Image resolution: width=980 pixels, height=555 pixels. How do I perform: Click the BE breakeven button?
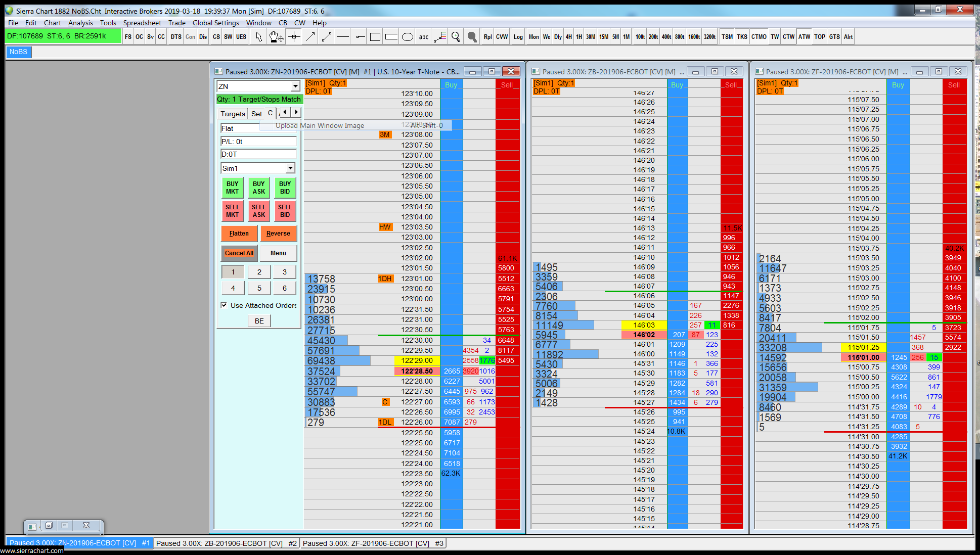point(259,321)
